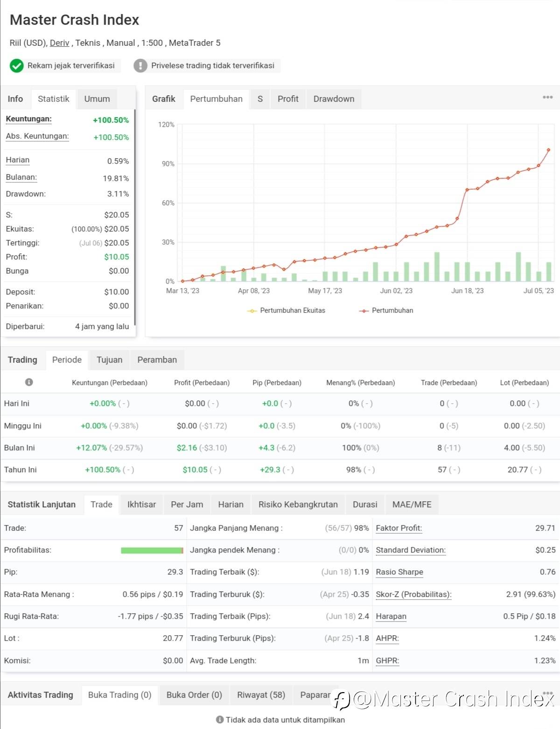Click the info icon beside Tidak ada data
This screenshot has height=729, width=560.
pos(220,720)
